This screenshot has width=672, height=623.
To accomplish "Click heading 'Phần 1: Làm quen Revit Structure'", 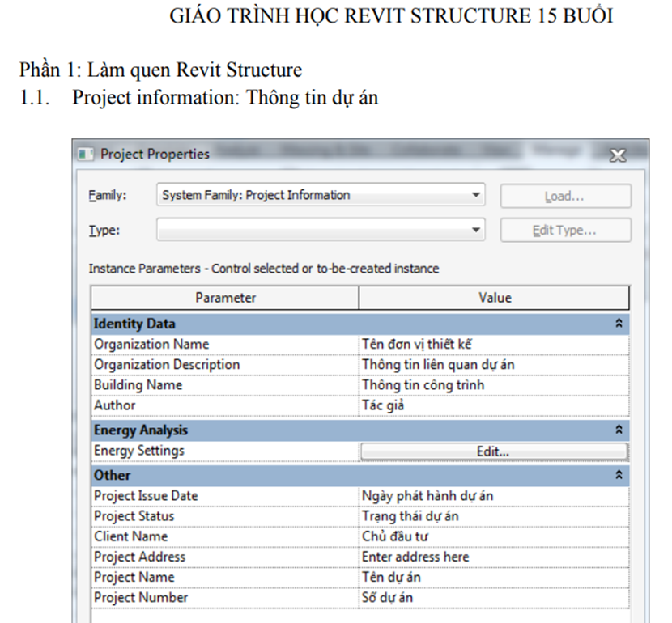I will click(161, 70).
